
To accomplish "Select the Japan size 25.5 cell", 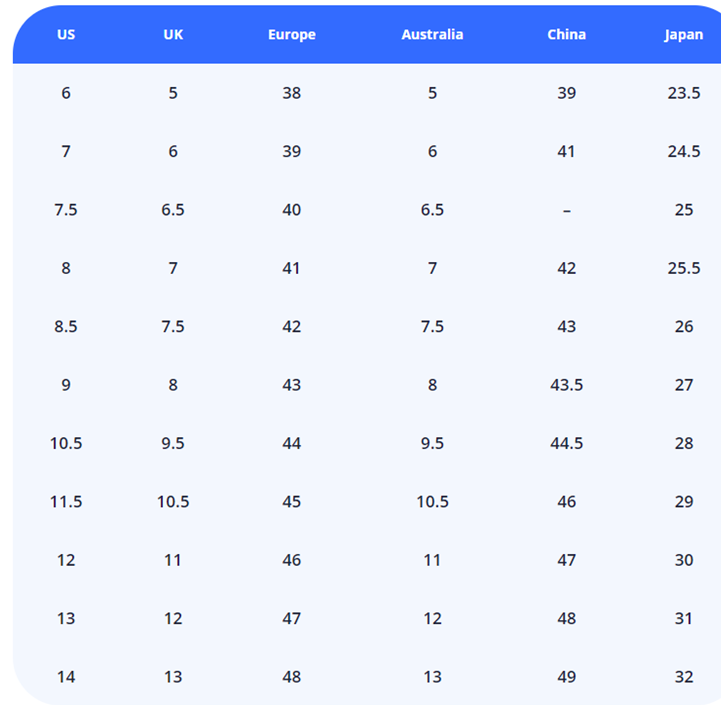I will click(683, 268).
